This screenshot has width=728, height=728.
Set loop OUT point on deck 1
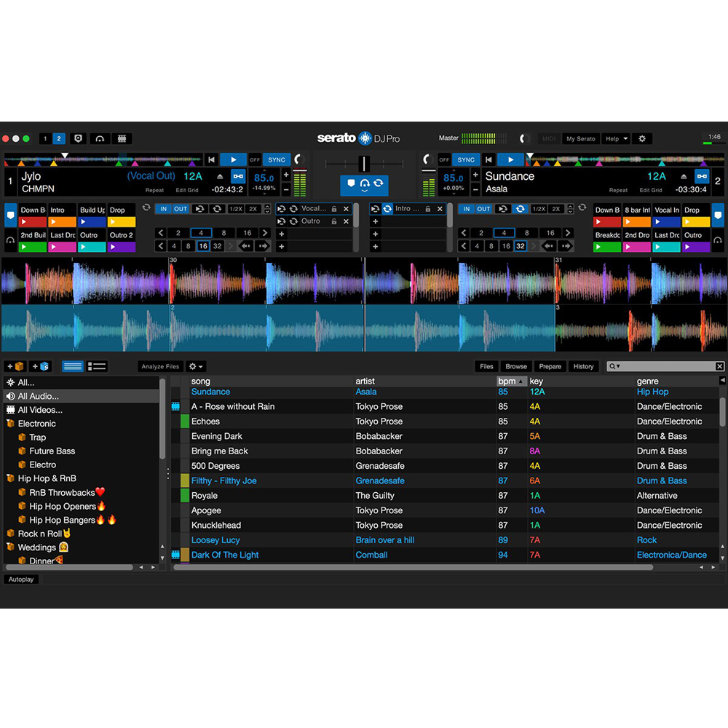click(x=181, y=209)
